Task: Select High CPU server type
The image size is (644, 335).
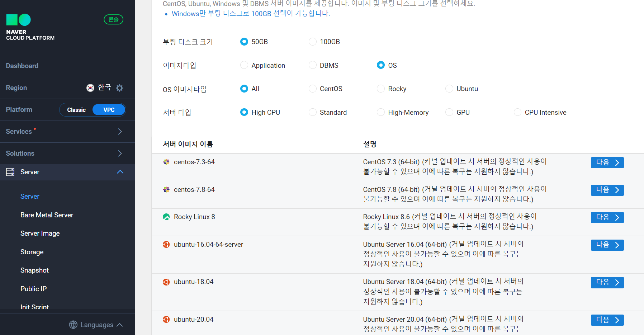Action: pos(244,112)
